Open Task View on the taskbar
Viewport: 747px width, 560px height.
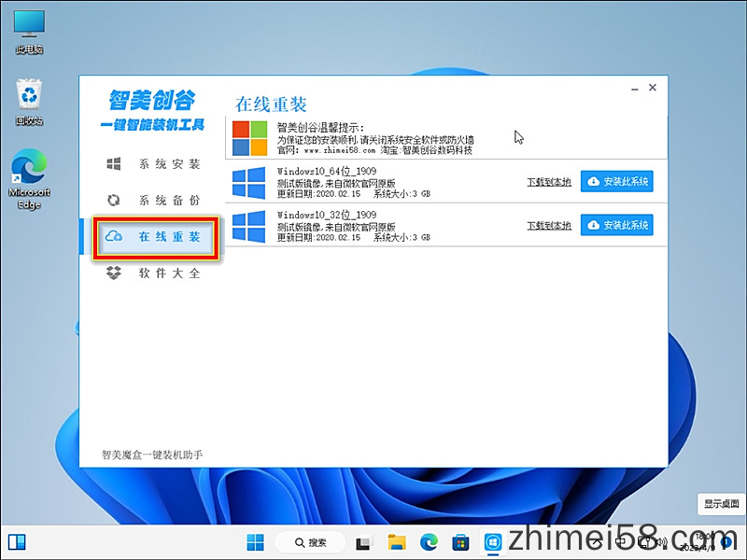click(363, 542)
